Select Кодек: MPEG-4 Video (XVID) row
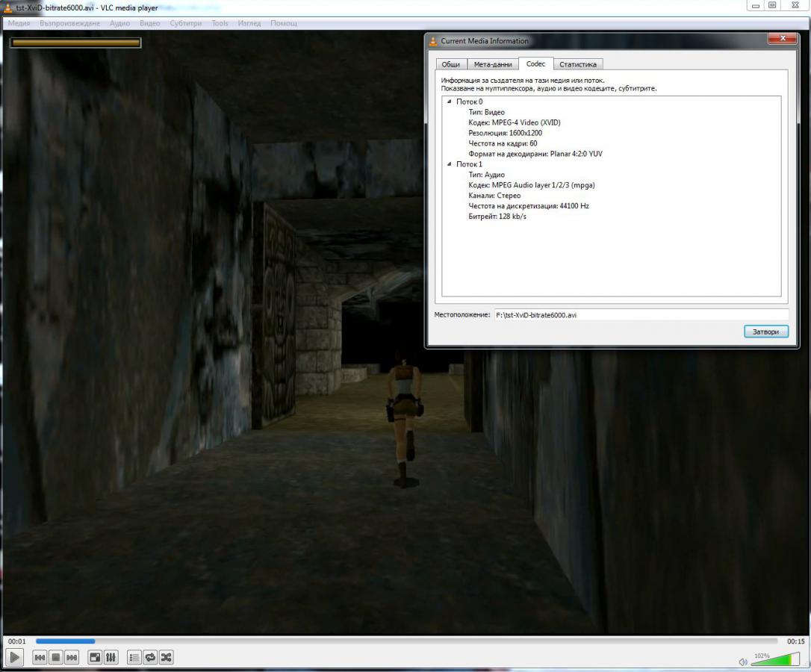 [514, 122]
